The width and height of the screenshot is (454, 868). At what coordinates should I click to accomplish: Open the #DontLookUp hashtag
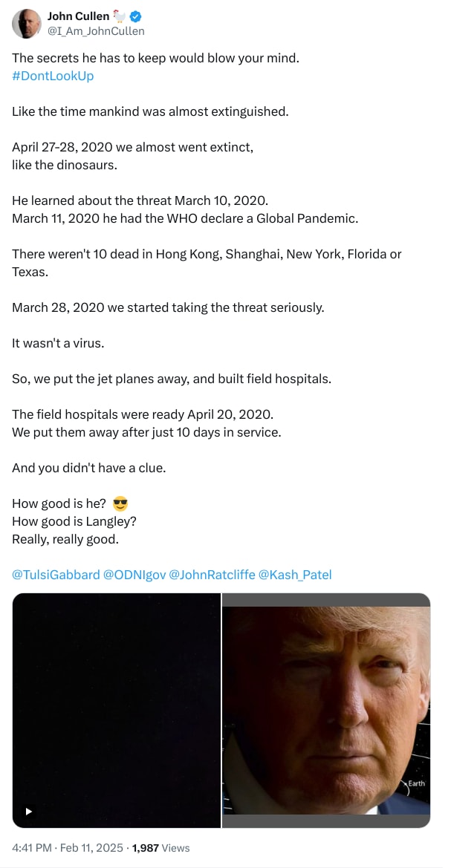tap(53, 76)
